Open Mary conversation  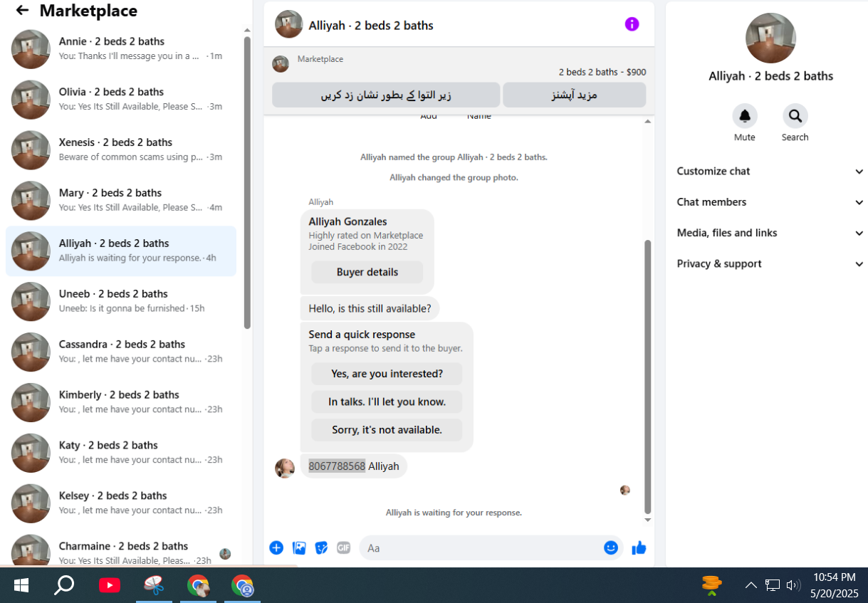pos(121,200)
